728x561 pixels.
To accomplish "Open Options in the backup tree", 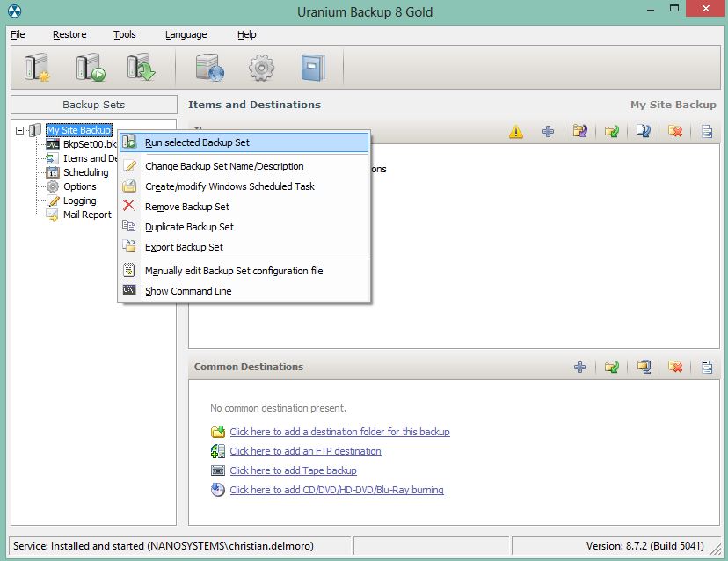I will coord(80,186).
